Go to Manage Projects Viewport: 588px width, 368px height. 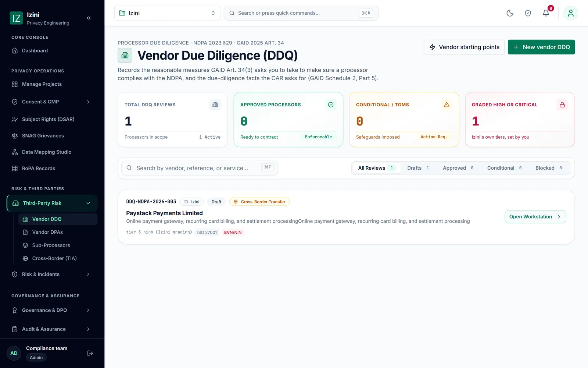tap(52, 84)
